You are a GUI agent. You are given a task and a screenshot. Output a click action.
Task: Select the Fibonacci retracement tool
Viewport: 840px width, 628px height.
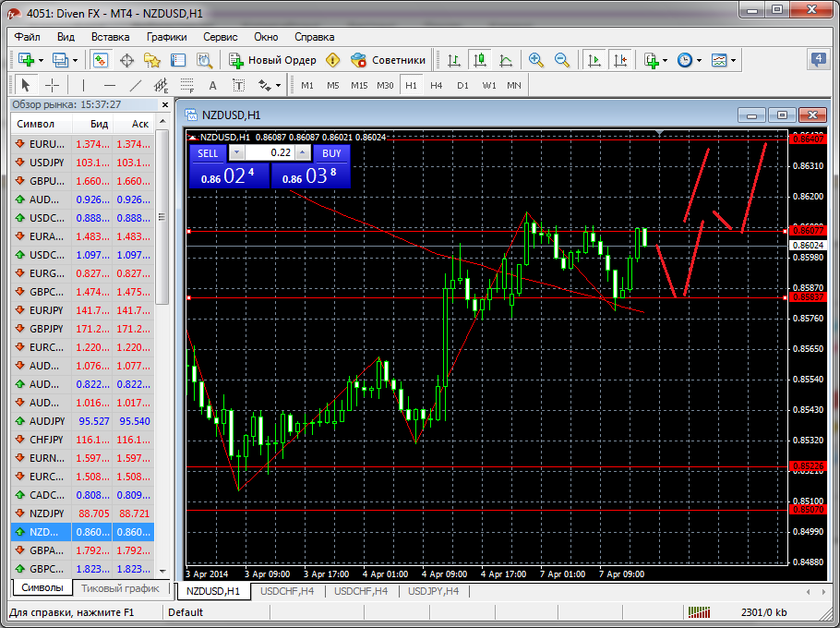tap(187, 85)
